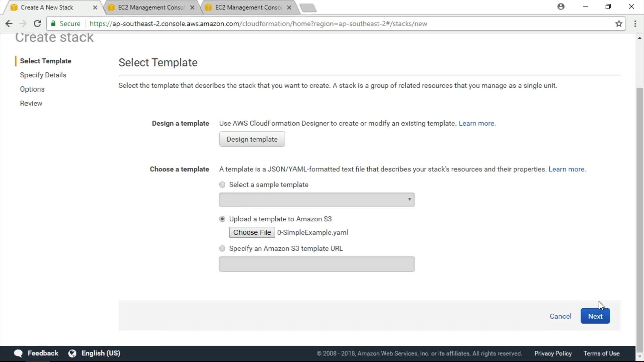The image size is (644, 362).
Task: Open the sample template dropdown
Action: pyautogui.click(x=317, y=200)
